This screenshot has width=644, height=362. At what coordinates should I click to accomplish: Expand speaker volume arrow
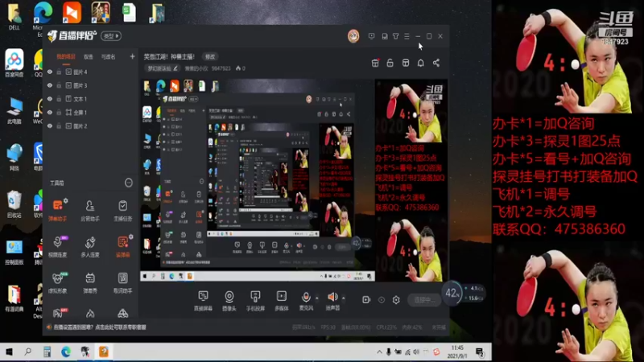[x=344, y=298]
